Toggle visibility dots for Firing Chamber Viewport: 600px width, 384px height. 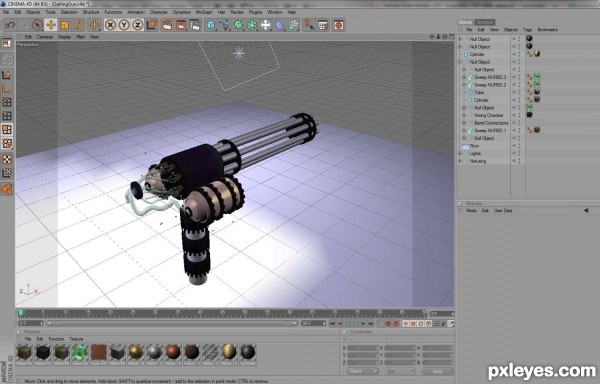[x=519, y=116]
